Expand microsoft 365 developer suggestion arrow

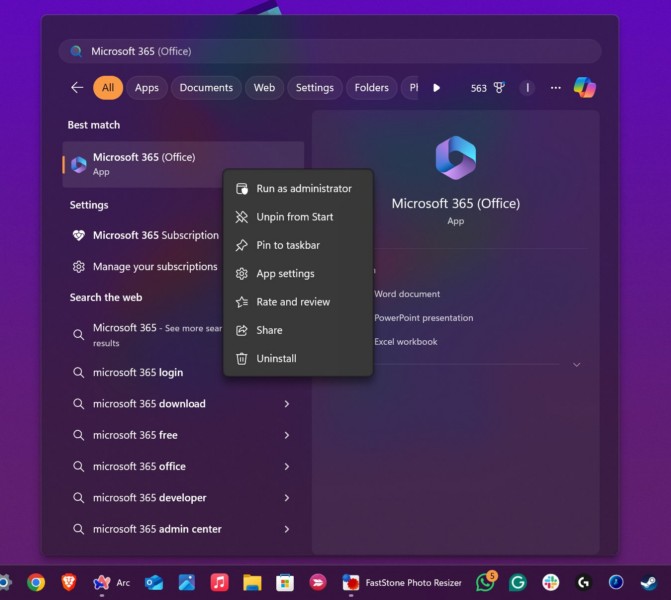click(287, 498)
